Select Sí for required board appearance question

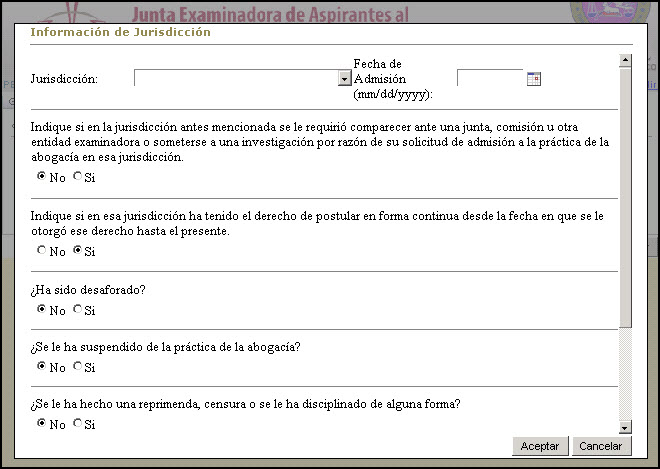78,177
